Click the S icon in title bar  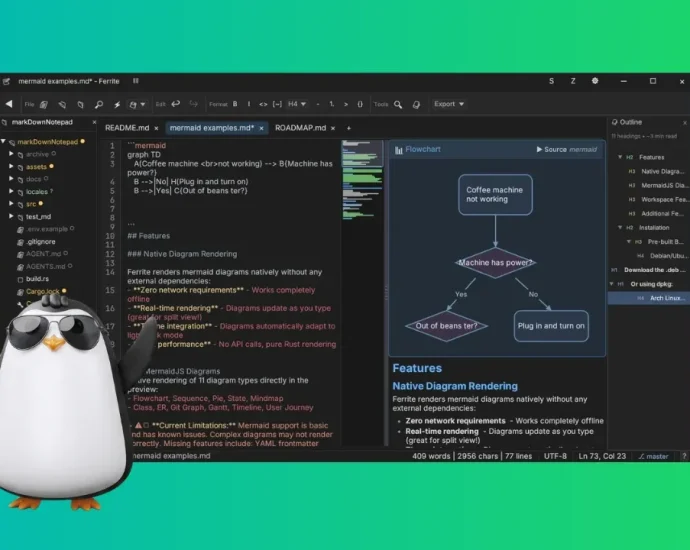(x=551, y=81)
